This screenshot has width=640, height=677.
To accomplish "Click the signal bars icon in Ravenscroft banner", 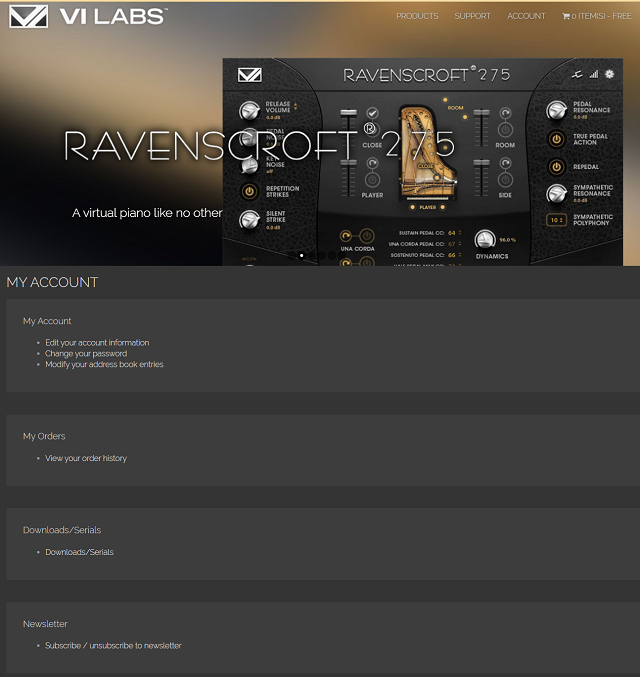I will [594, 74].
